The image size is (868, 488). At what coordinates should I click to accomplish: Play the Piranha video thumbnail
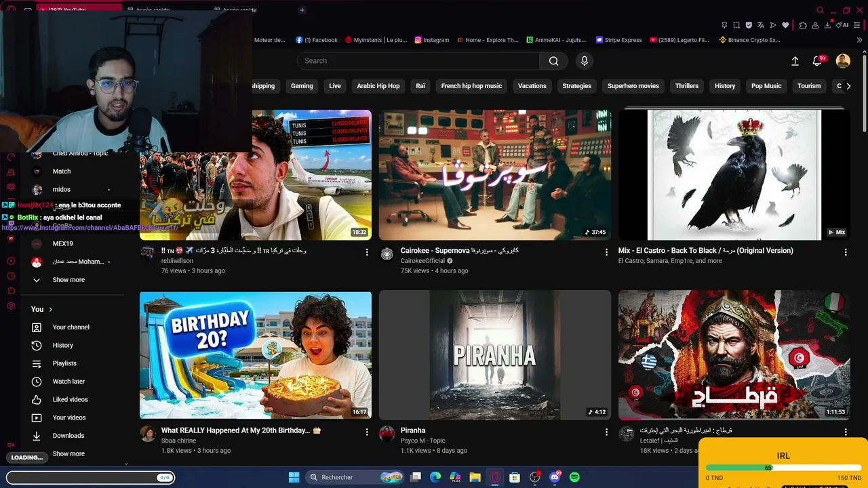[x=495, y=355]
